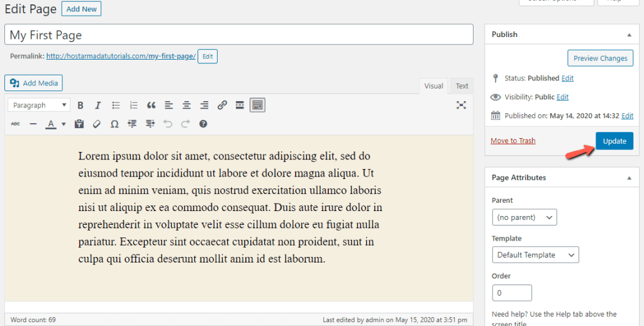Click the Word count: 69 text
The height and width of the screenshot is (326, 644).
coord(33,320)
